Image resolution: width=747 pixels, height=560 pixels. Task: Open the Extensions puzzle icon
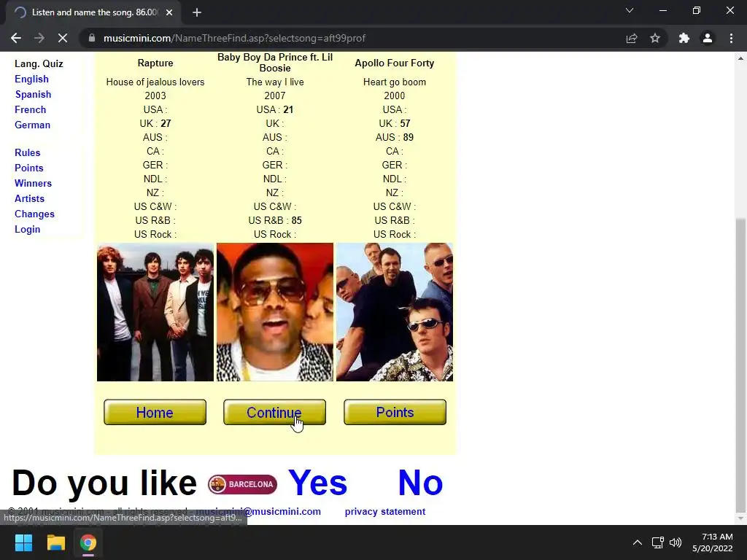point(684,38)
